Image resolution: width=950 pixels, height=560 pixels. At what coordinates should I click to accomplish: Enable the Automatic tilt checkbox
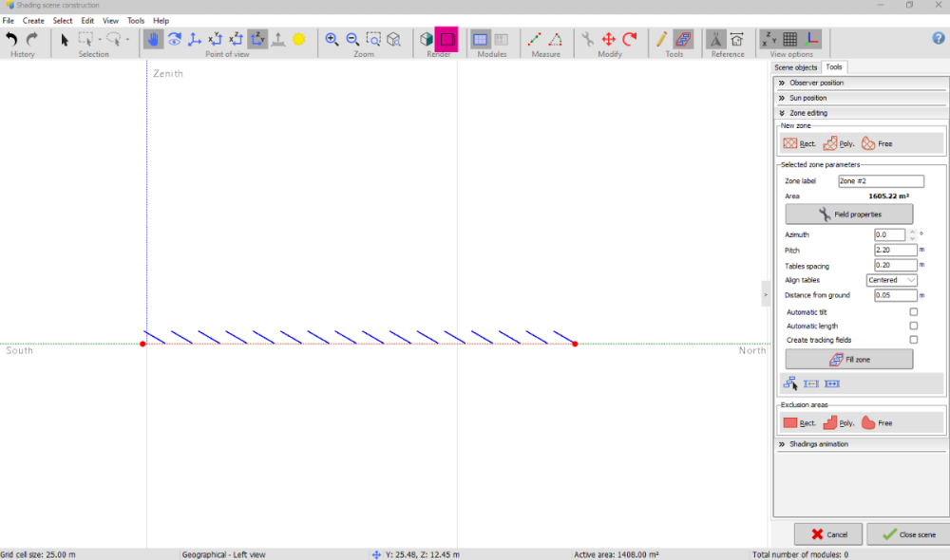click(x=913, y=311)
